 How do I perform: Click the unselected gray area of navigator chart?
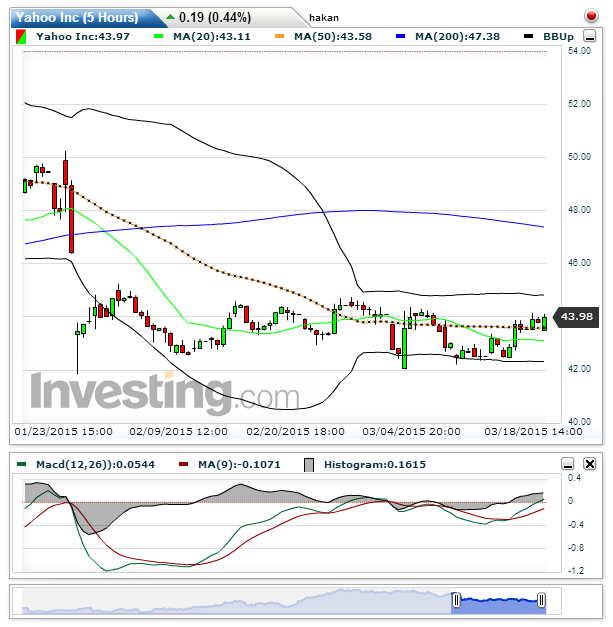[x=237, y=601]
